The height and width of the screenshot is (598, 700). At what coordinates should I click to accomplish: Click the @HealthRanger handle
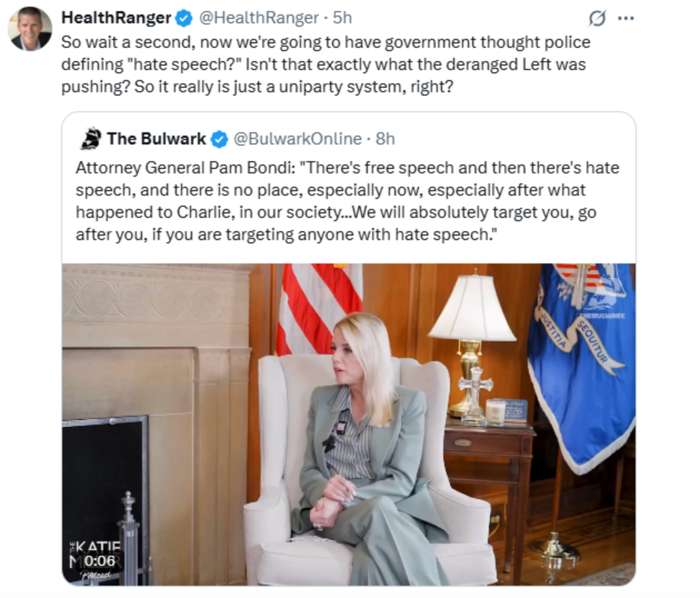(x=258, y=18)
